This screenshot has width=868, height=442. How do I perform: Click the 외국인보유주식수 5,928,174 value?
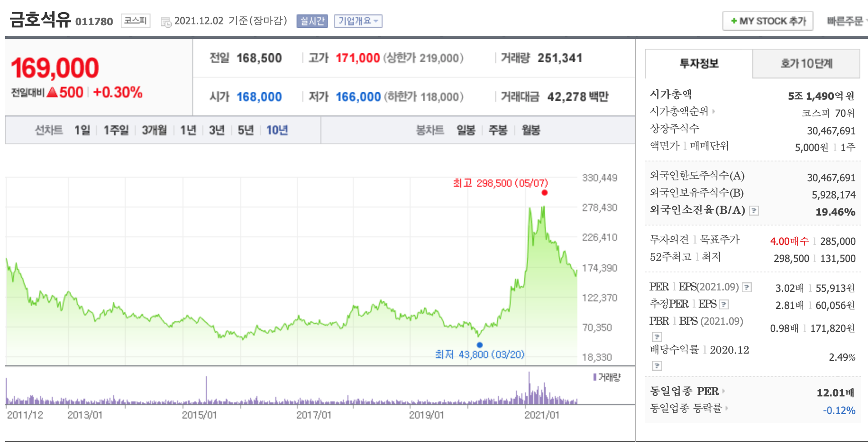pos(834,195)
